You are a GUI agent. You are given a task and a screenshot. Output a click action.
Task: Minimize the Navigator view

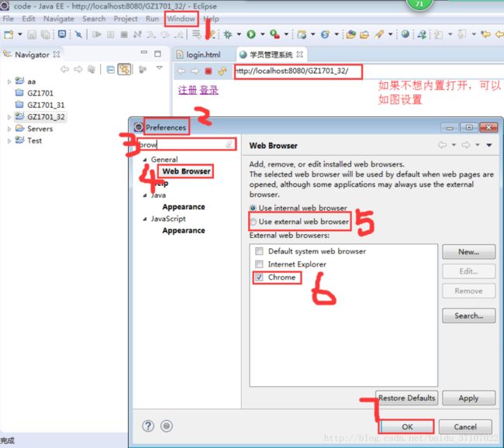click(144, 52)
